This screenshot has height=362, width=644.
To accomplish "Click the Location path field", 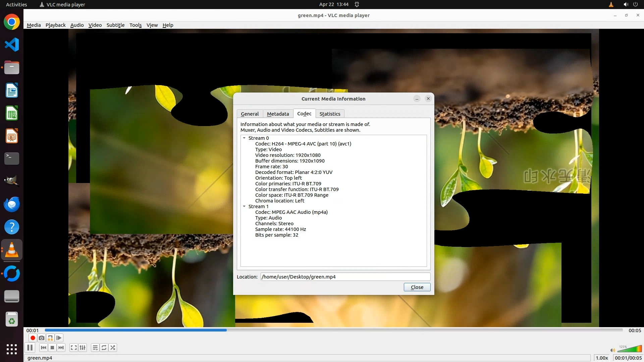I will pos(345,277).
